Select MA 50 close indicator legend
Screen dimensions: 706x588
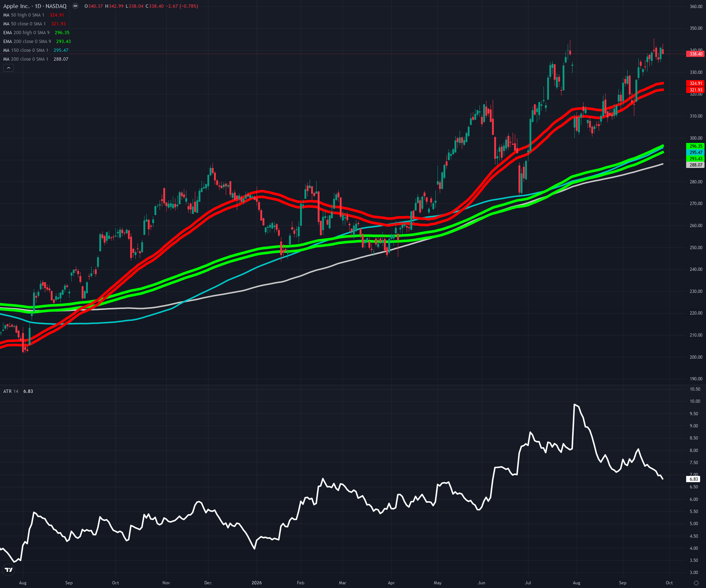(35, 24)
